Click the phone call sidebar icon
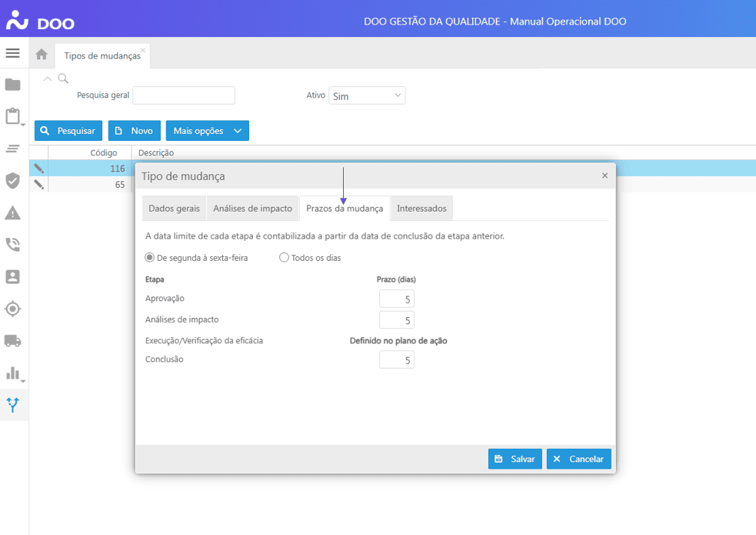The width and height of the screenshot is (756, 535). click(12, 245)
